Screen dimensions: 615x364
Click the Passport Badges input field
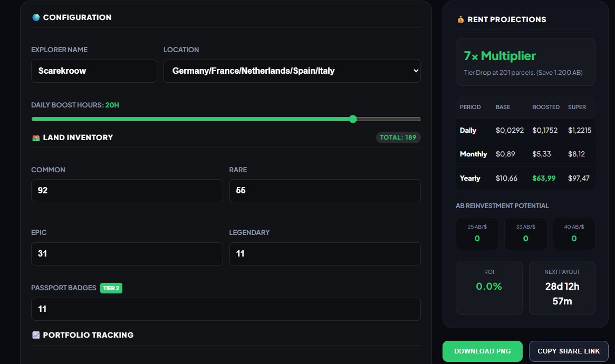click(226, 309)
